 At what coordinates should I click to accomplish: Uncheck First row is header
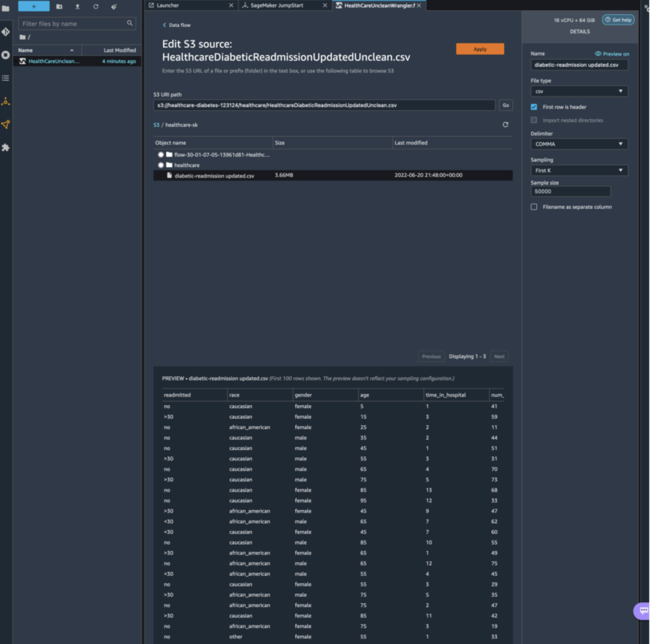(534, 107)
